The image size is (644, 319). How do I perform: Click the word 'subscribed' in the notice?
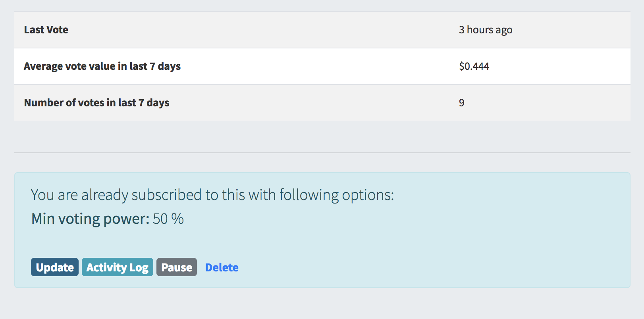[x=167, y=195]
